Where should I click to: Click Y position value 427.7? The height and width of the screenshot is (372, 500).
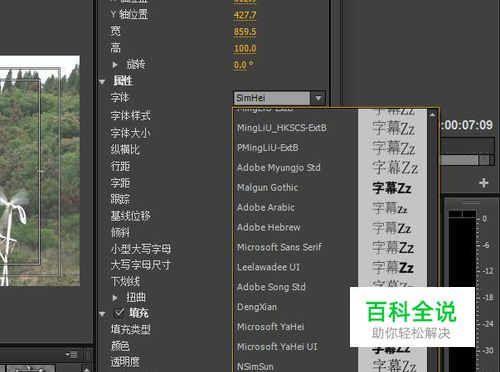click(245, 15)
